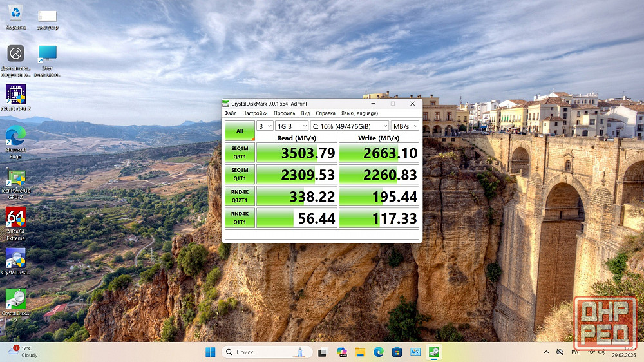Open the CPUID CPU-Z desktop shortcut
This screenshot has height=362, width=644.
[15, 95]
